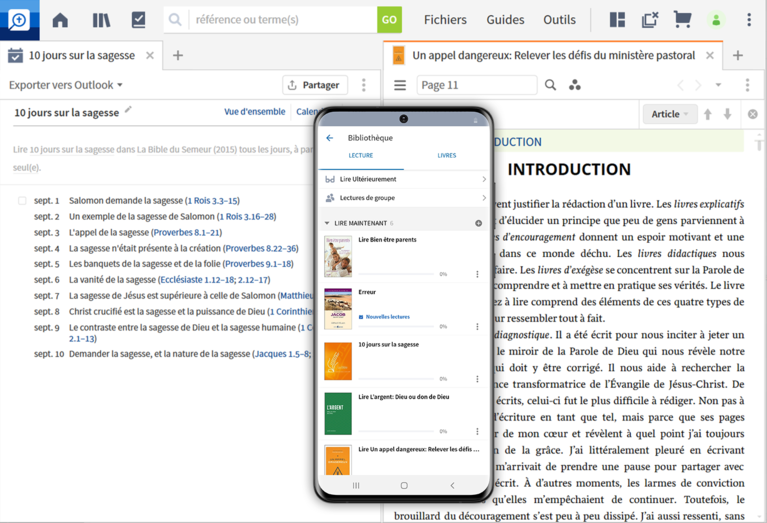This screenshot has width=767, height=523.
Task: Add new tab beside book panel
Action: tap(738, 55)
